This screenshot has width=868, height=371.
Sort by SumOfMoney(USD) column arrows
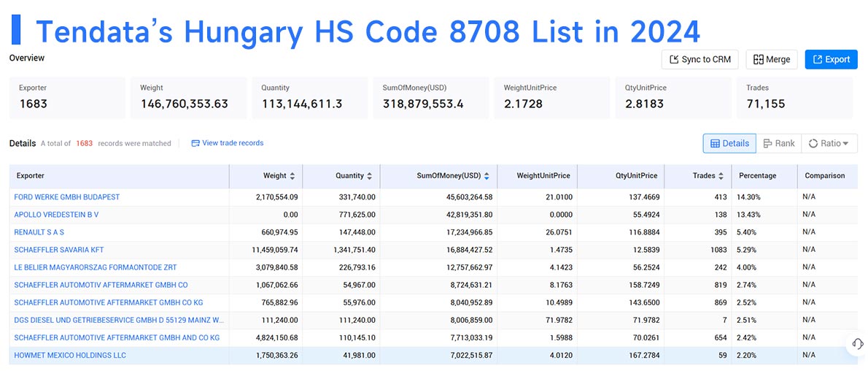[487, 176]
